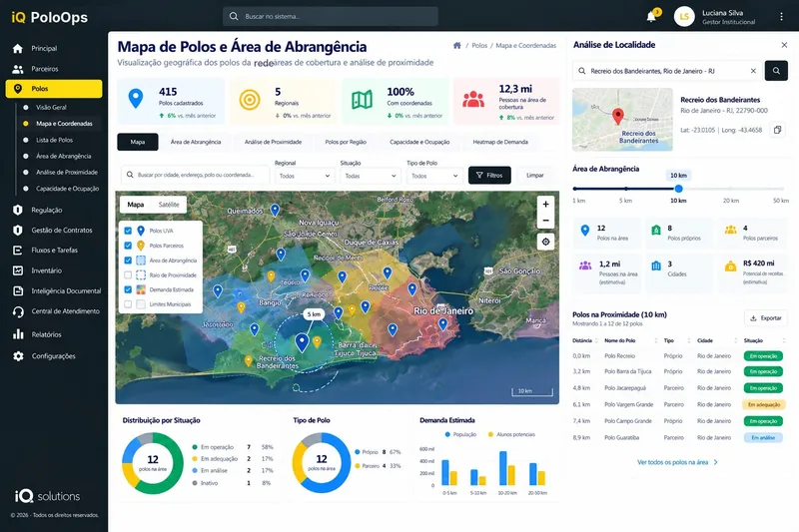Open the Regional dropdown
This screenshot has height=532, width=799.
305,176
